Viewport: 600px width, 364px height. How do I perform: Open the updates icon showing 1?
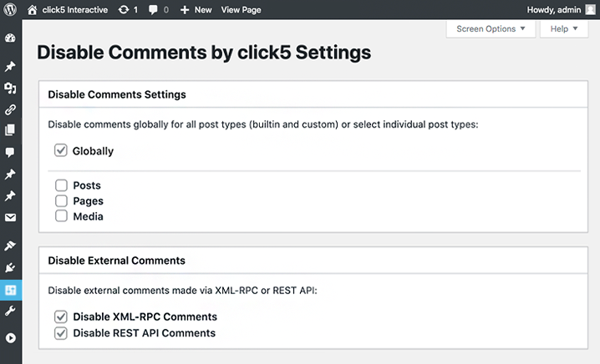[x=124, y=9]
